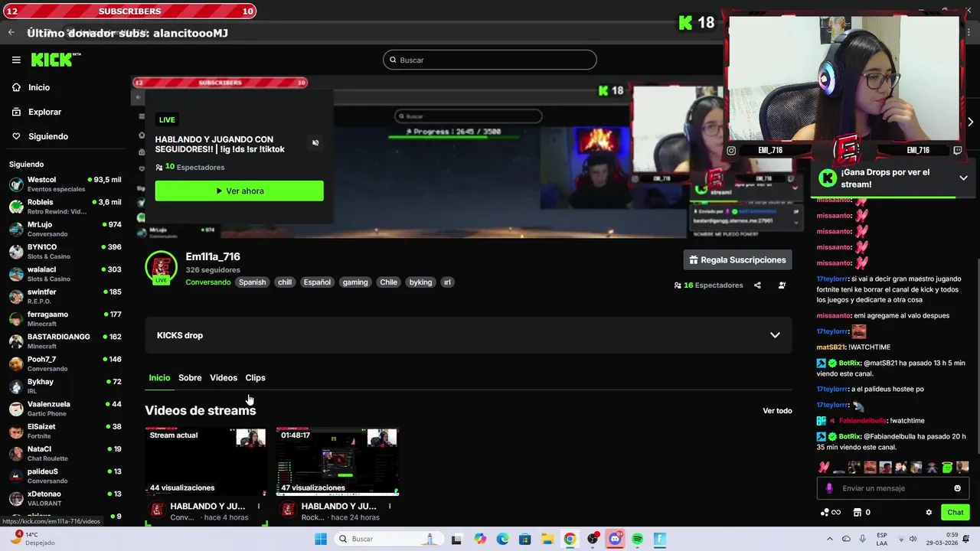Click the Buscar search field

490,60
